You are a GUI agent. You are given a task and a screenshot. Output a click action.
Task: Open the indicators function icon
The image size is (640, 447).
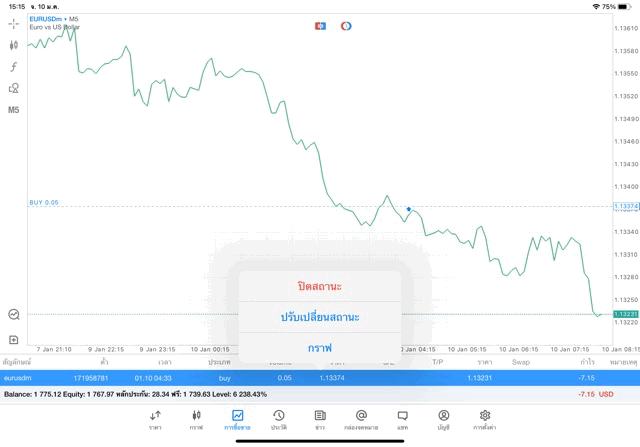point(14,67)
